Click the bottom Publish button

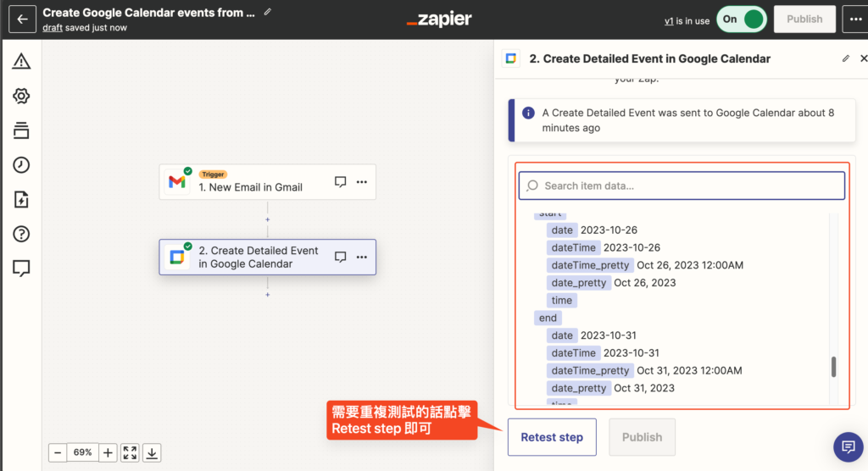click(x=643, y=437)
